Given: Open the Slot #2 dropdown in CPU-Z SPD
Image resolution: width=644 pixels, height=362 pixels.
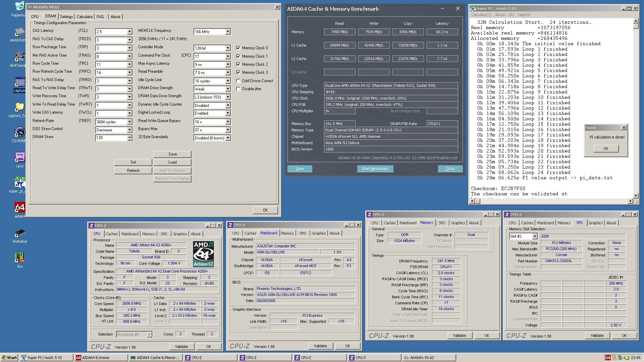Looking at the screenshot, I should [534, 236].
